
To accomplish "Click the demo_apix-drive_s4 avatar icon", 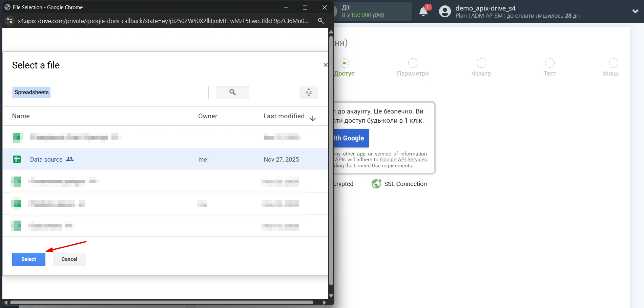I will click(x=444, y=11).
